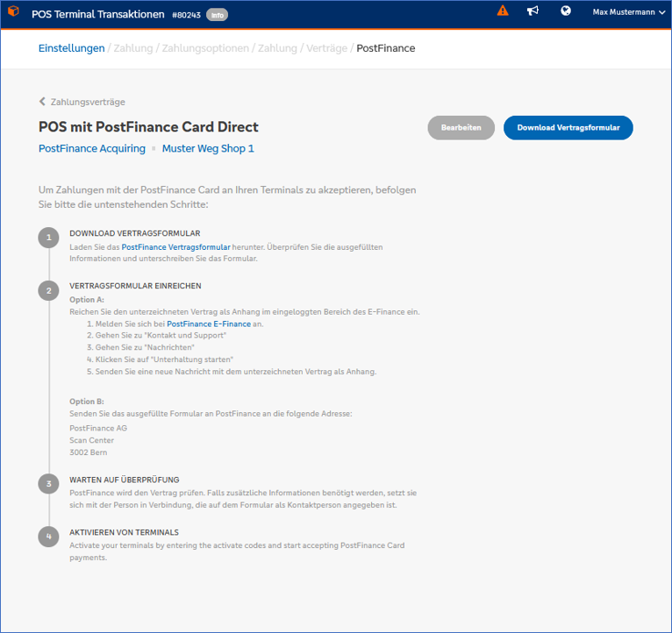The height and width of the screenshot is (633, 672).
Task: Open PostFinance Acquiring link
Action: 92,149
